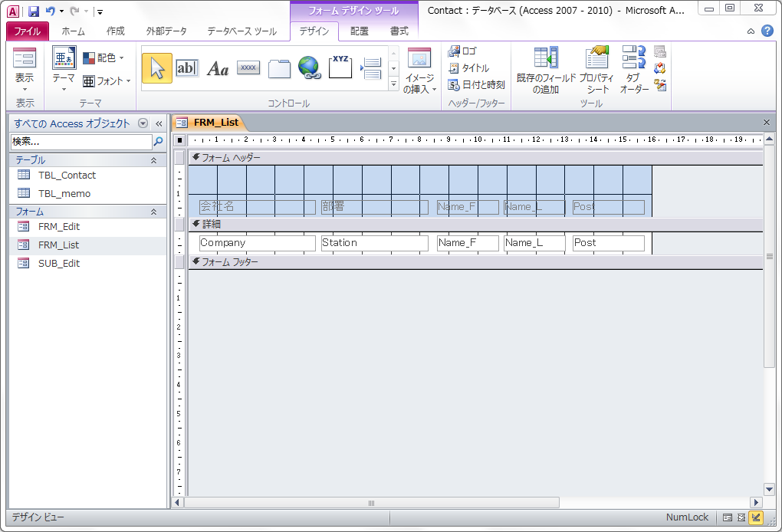Select TBL_memo table
Image resolution: width=782 pixels, height=532 pixels.
(x=87, y=193)
